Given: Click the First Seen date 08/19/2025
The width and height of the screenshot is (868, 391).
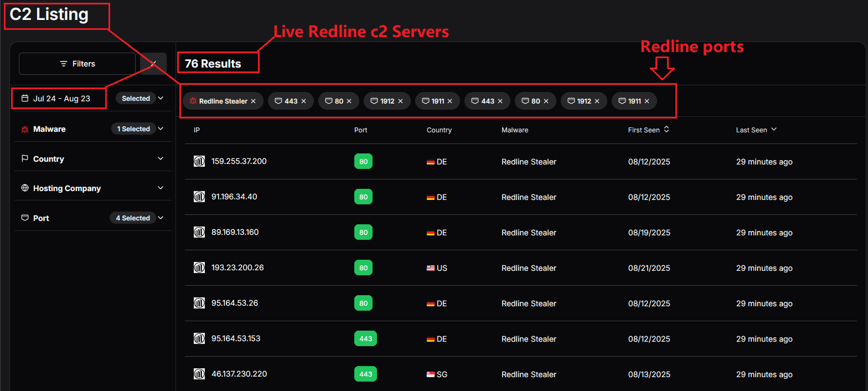Looking at the screenshot, I should click(649, 233).
